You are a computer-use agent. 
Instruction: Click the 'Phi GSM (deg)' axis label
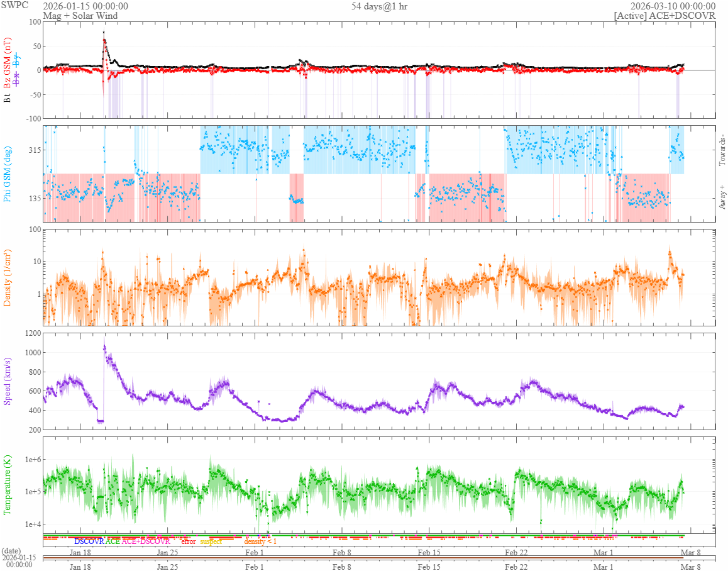click(x=8, y=174)
